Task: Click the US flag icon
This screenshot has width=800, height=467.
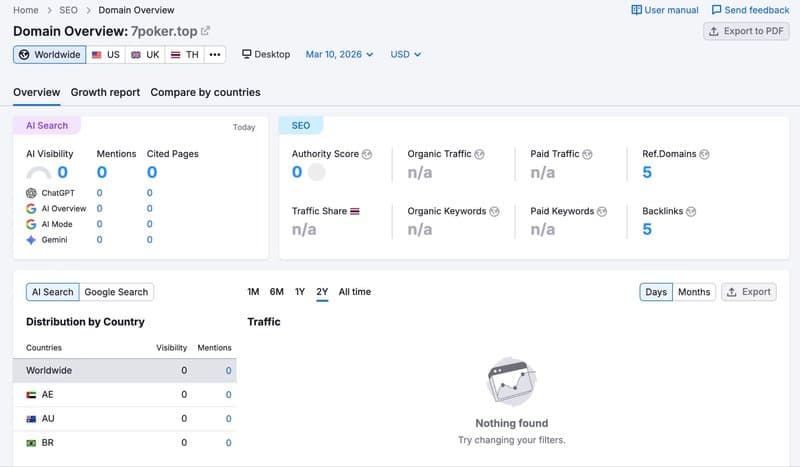Action: [96, 55]
